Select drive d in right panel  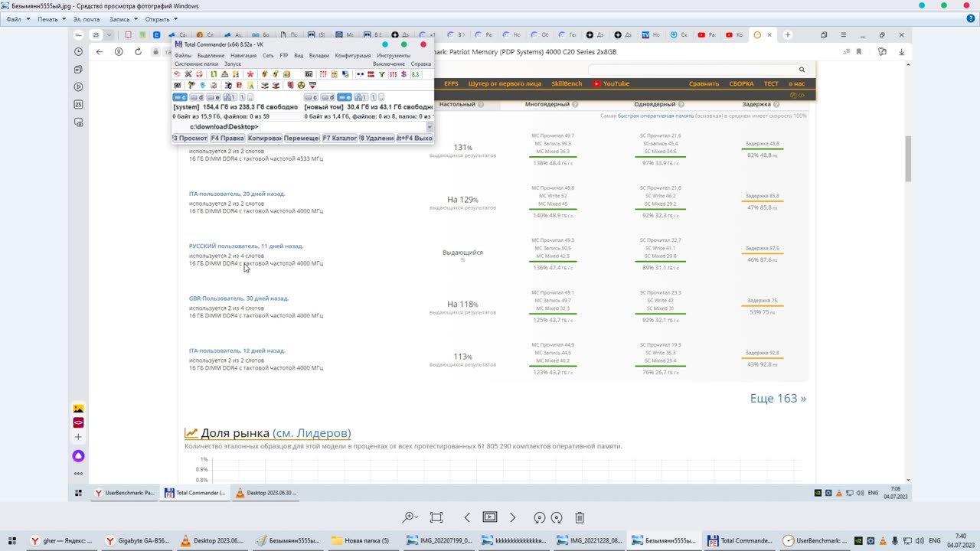point(328,97)
